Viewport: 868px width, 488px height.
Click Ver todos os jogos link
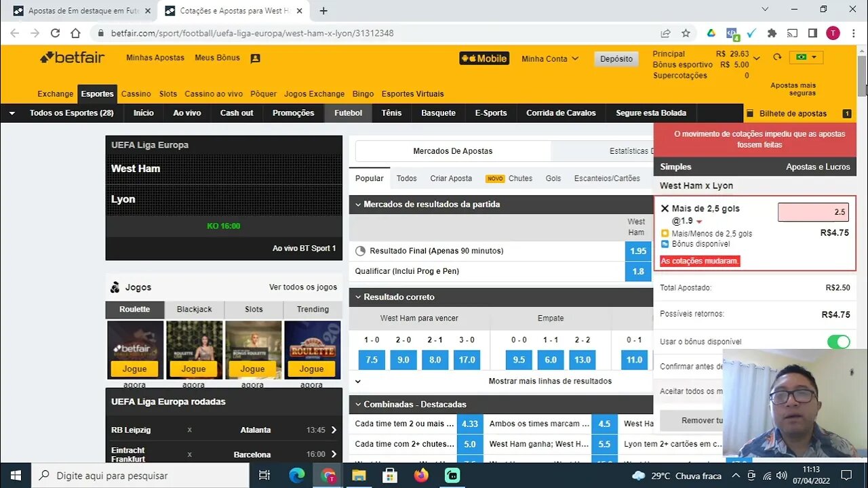click(303, 287)
